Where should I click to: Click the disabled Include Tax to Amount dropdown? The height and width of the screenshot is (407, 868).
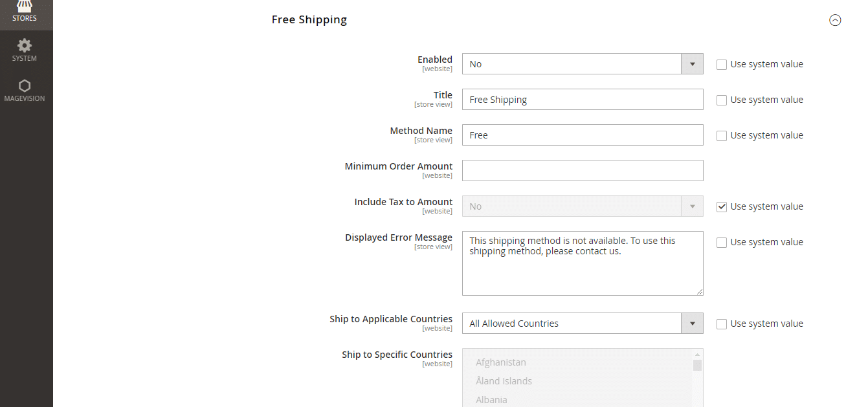click(x=583, y=206)
